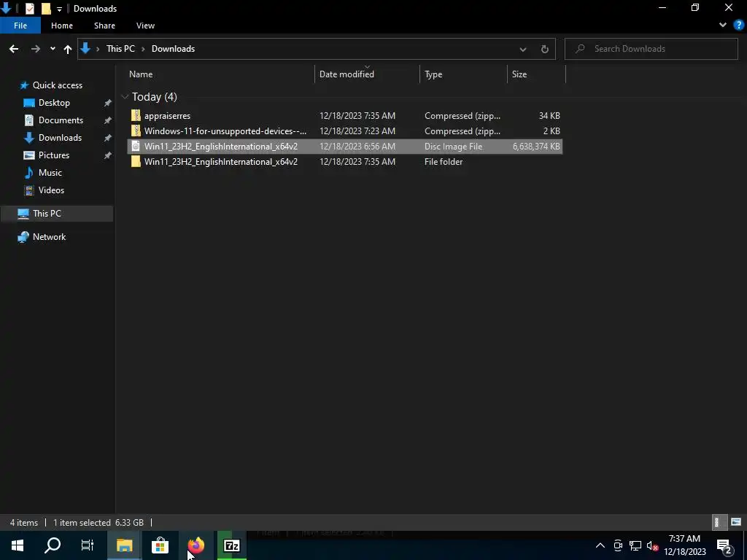747x560 pixels.
Task: Open the File ribbon tab
Action: click(x=20, y=26)
